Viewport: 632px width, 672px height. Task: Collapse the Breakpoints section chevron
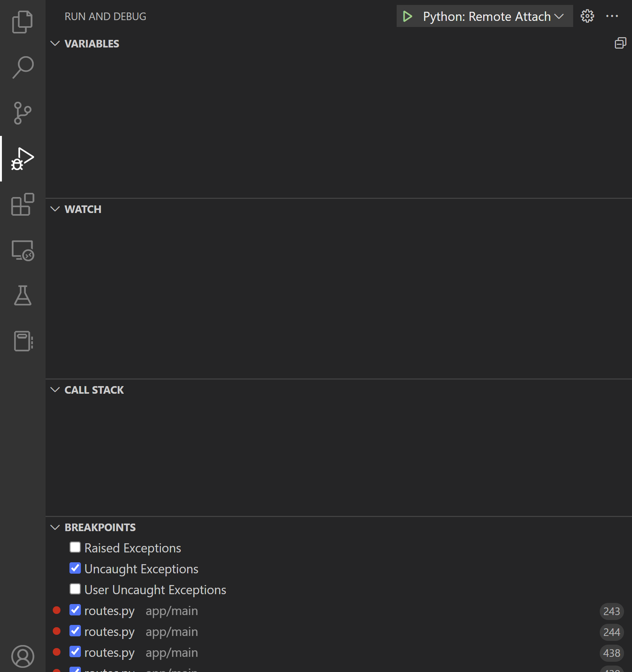[x=55, y=527]
